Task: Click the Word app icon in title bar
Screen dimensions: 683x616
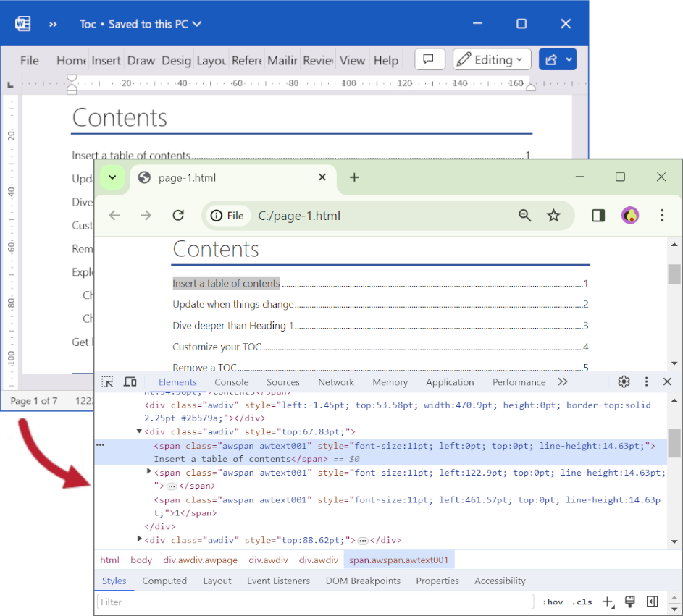Action: [22, 23]
